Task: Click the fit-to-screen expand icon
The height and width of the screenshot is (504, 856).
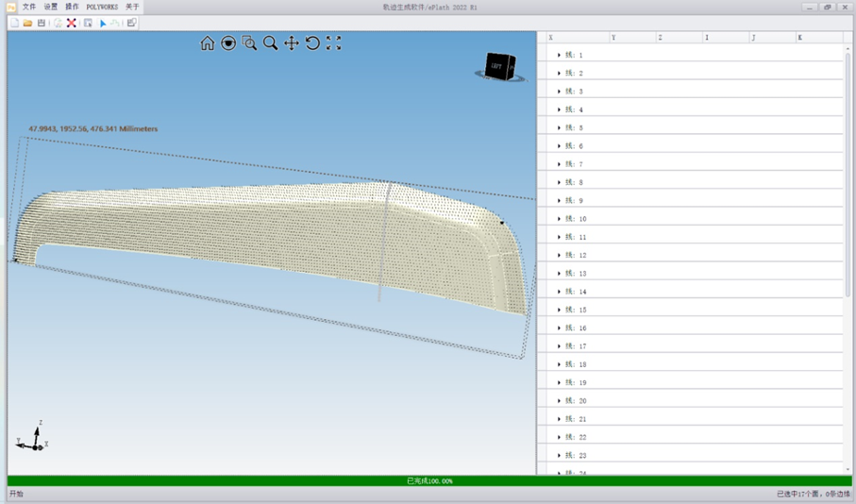Action: 333,43
